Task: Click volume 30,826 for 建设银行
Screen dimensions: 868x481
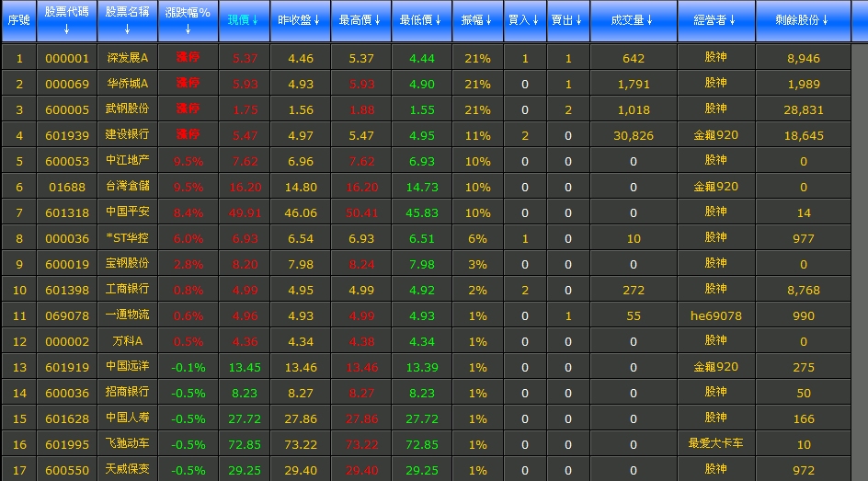Action: click(634, 135)
